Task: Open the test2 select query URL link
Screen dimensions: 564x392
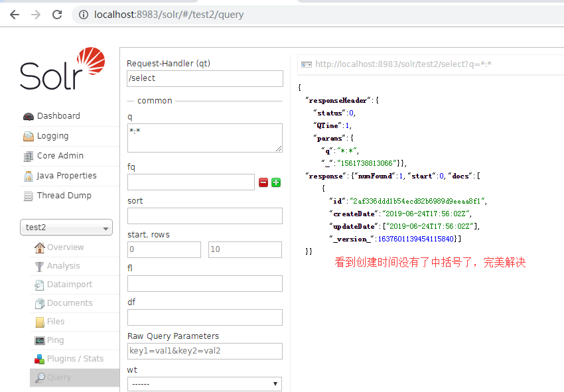Action: click(x=403, y=64)
